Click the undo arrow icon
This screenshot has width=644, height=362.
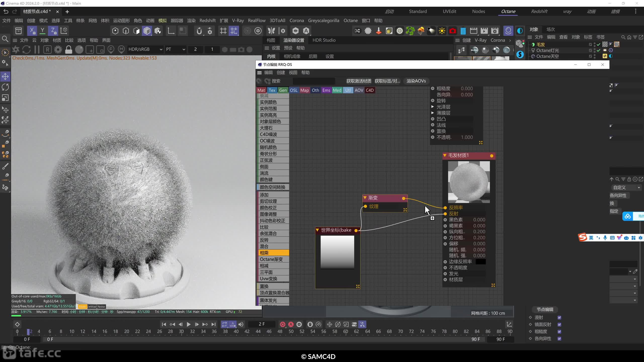(6, 11)
